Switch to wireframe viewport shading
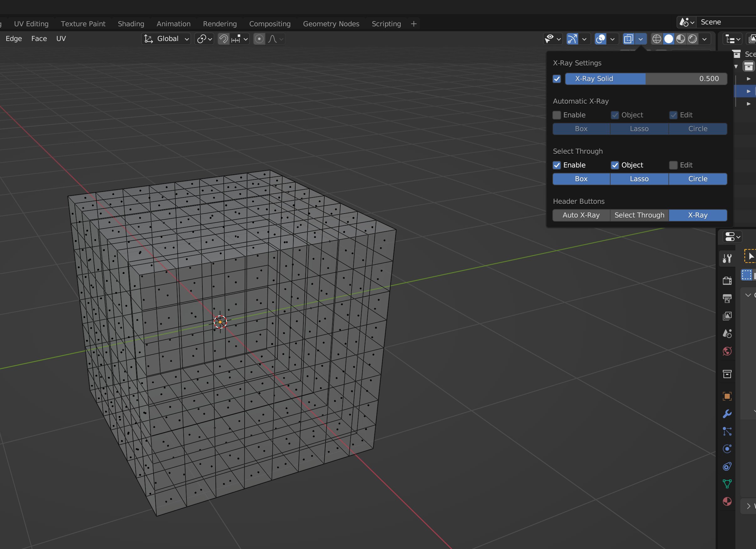The width and height of the screenshot is (756, 549). (656, 39)
